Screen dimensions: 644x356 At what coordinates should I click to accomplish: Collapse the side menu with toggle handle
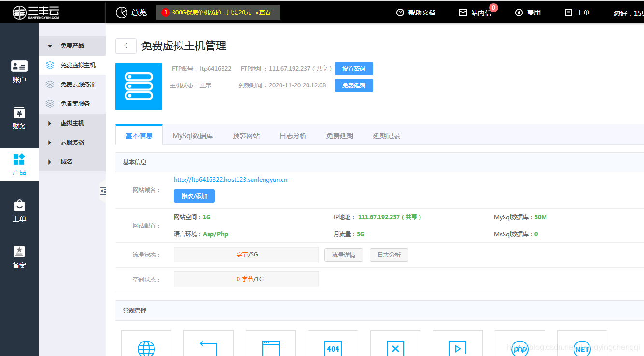coord(102,191)
